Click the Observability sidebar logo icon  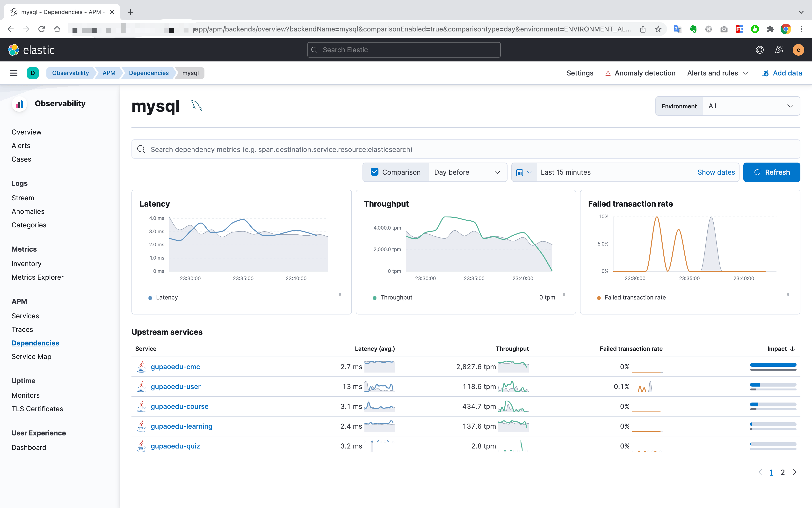pyautogui.click(x=20, y=104)
